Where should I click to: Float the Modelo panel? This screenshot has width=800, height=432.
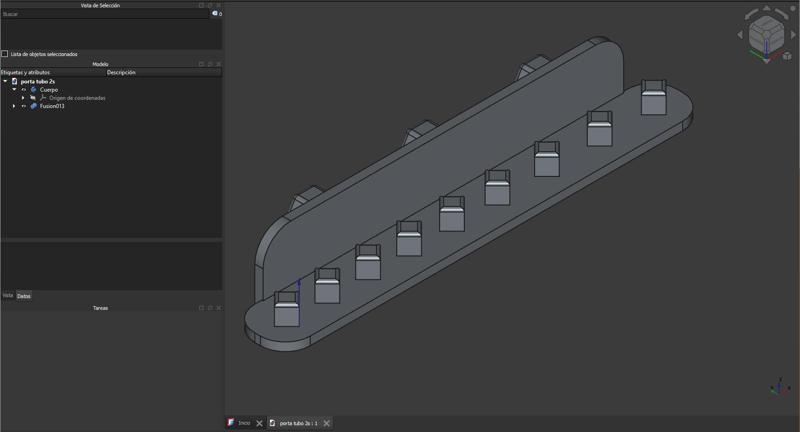click(210, 64)
